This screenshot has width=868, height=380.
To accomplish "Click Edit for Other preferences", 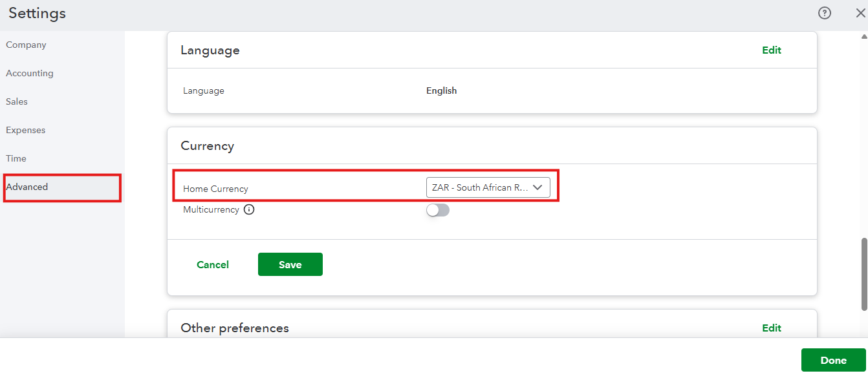I will pyautogui.click(x=772, y=328).
